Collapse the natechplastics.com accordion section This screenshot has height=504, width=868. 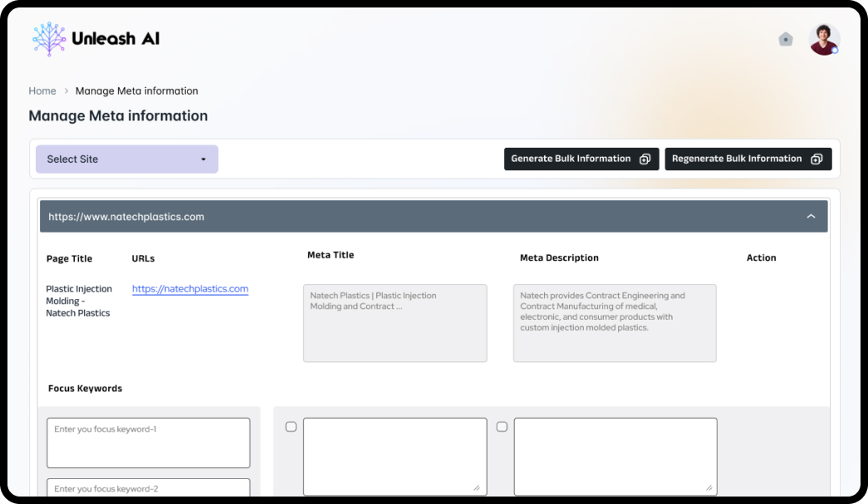pyautogui.click(x=811, y=217)
